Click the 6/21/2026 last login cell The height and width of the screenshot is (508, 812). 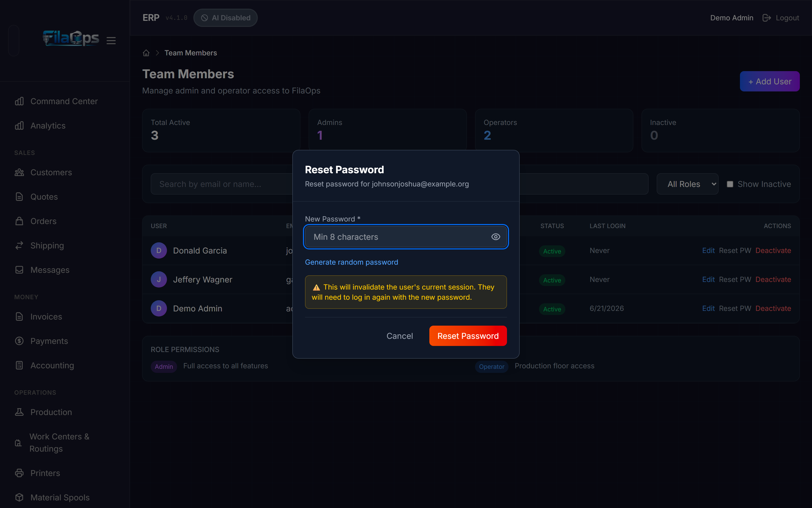click(607, 308)
